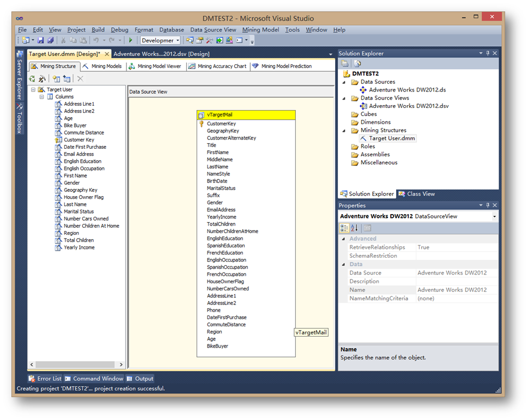Viewport: 528px width, 420px height.
Task: Collapse the Columns tree node
Action: [x=42, y=96]
